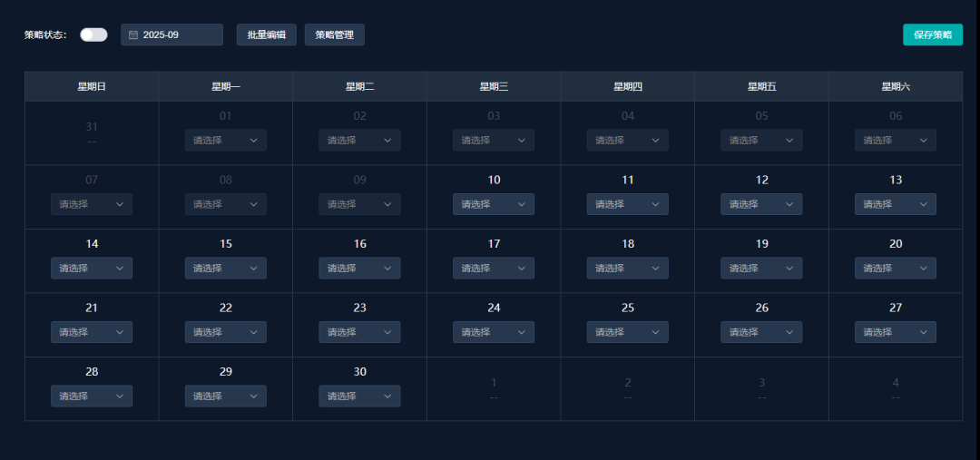980x460 pixels.
Task: Open the 请选择 dropdown for day 15
Action: tap(226, 269)
